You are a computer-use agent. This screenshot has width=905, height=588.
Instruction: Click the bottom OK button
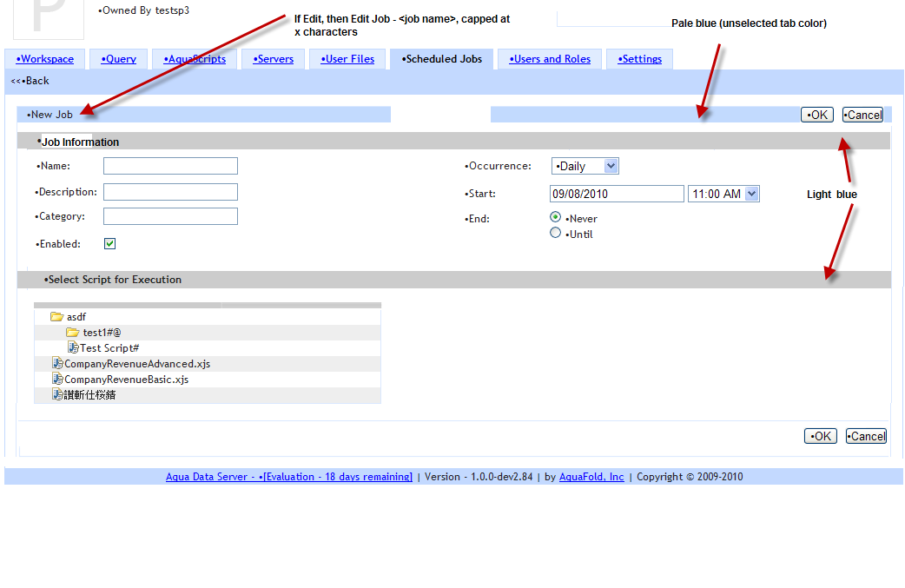coord(821,436)
